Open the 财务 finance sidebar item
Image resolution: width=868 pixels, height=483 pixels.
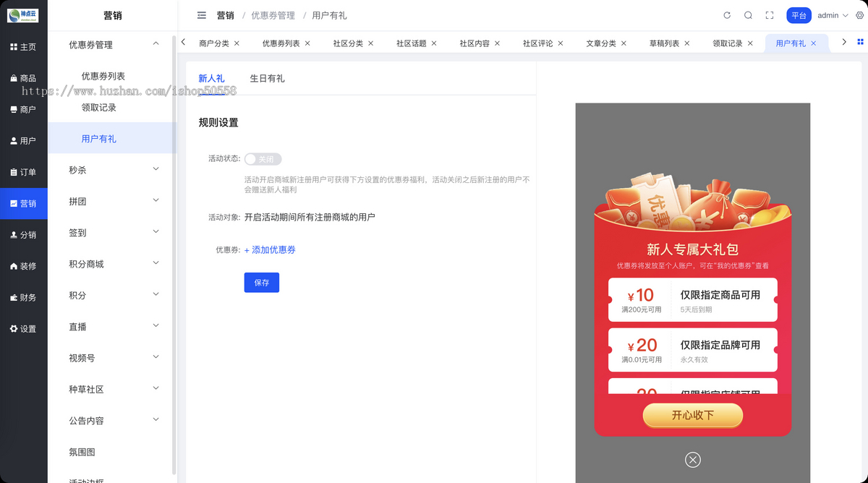point(23,297)
